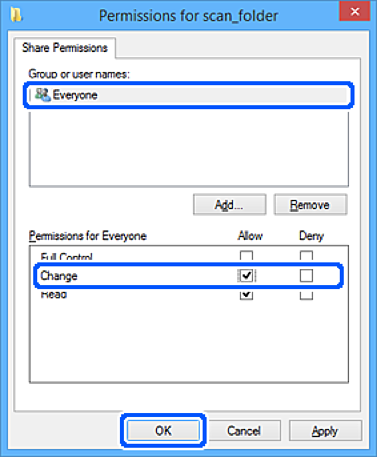The width and height of the screenshot is (377, 457).
Task: Tick the Deny box for Change
Action: tap(306, 276)
